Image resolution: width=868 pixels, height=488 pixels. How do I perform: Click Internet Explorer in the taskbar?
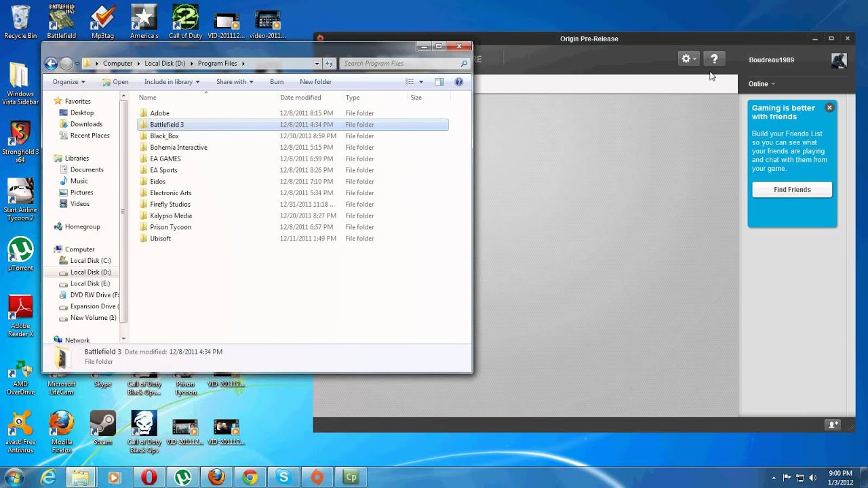click(48, 477)
